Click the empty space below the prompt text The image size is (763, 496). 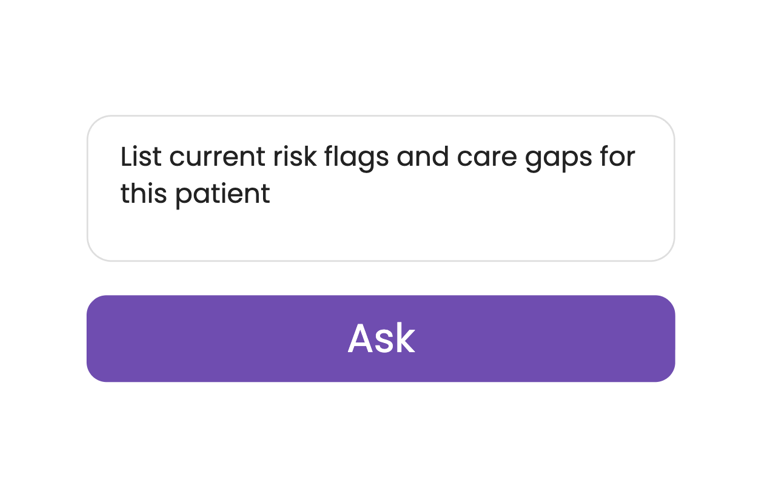pos(380,236)
